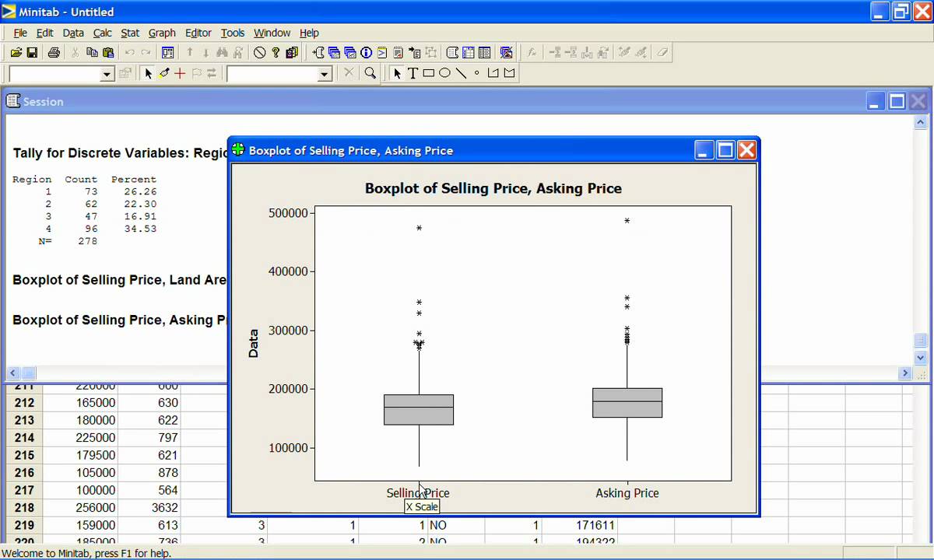This screenshot has height=560, width=934.
Task: Open the Tools menu
Action: pyautogui.click(x=233, y=33)
